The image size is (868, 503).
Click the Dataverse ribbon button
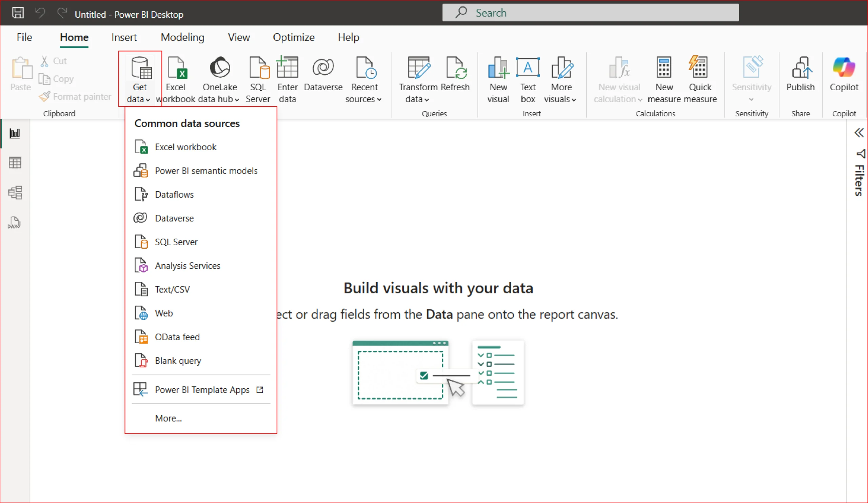pos(323,74)
